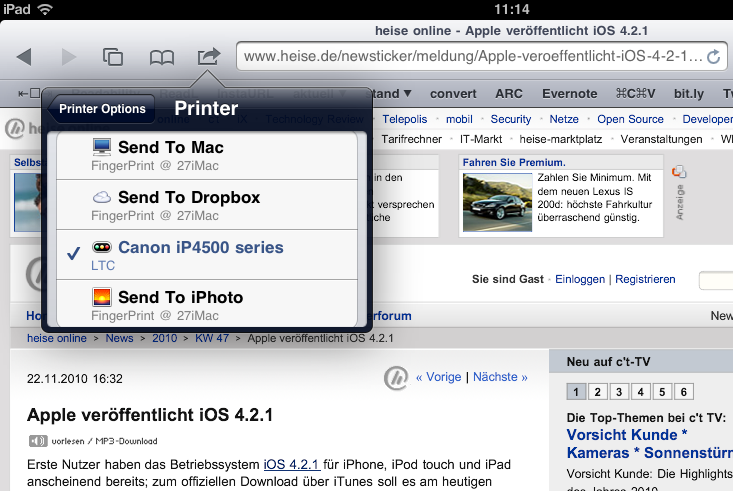This screenshot has height=491, width=733.
Task: Open the iOS 4.2.1 article link
Action: click(292, 464)
